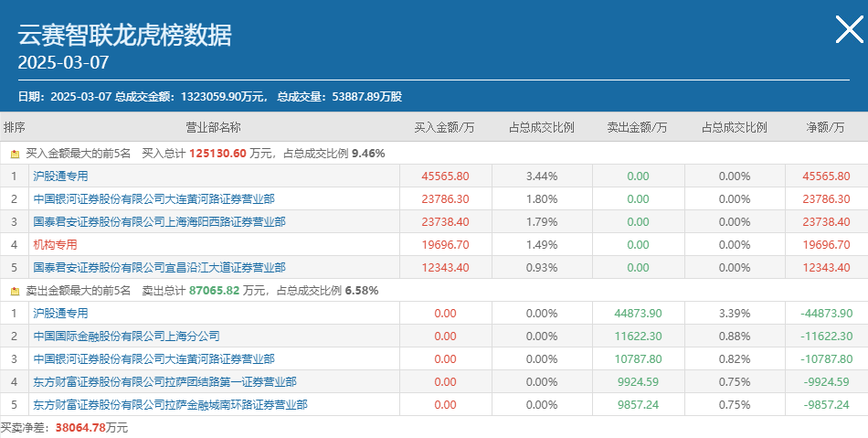
Task: Open 东方财富拉萨团结路第一证券营业部 link
Action: pos(165,382)
